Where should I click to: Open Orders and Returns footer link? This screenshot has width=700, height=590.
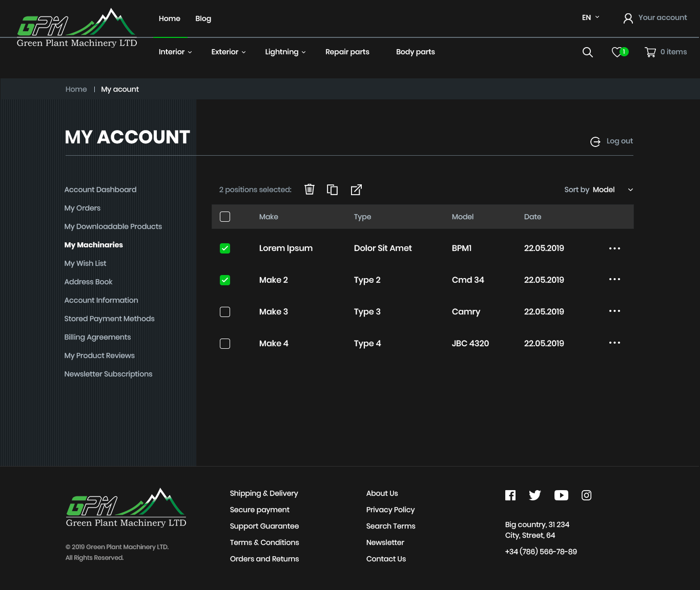click(x=264, y=559)
